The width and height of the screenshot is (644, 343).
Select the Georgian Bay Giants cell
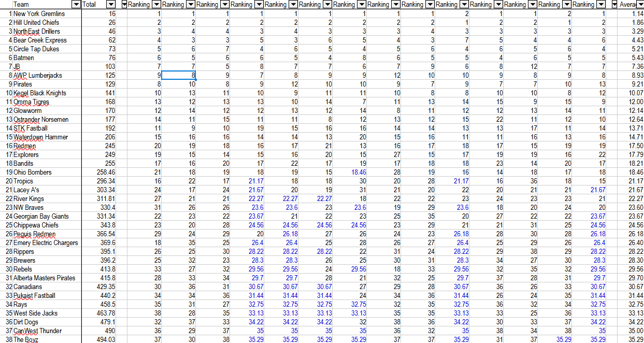[x=41, y=216]
